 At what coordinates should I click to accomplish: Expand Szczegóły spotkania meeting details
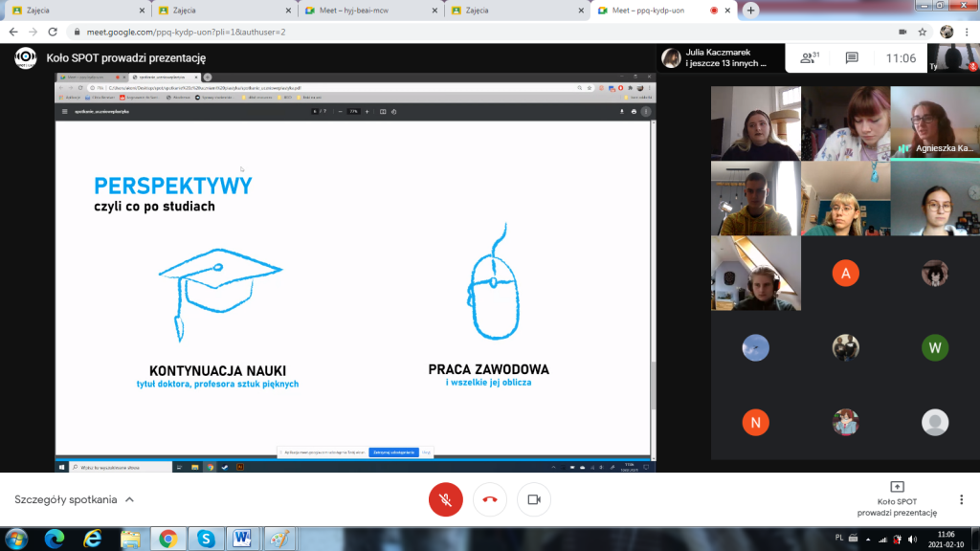75,499
